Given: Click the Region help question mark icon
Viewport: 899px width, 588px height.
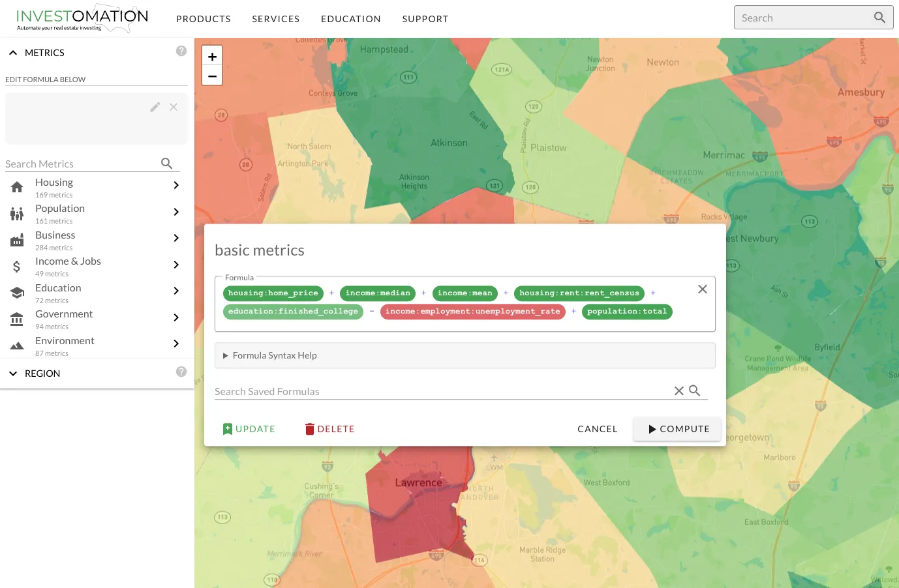Looking at the screenshot, I should coord(181,372).
